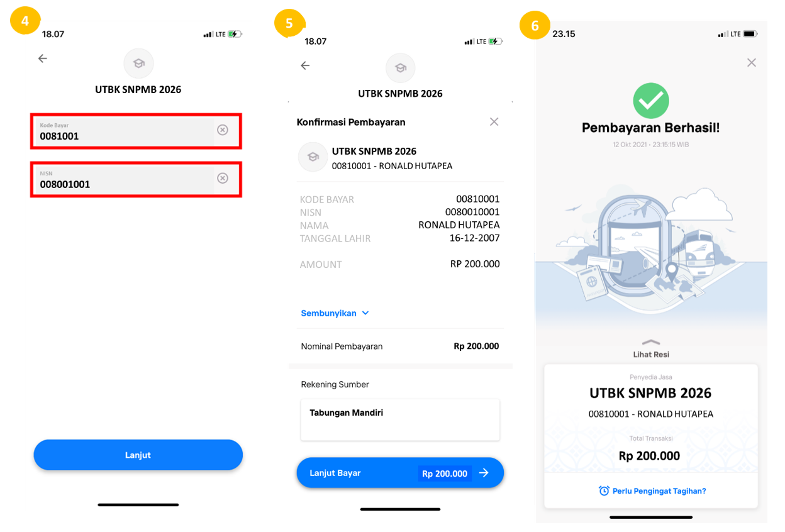Tap the UTBK SNPMB 2026 receipt card

click(x=651, y=436)
